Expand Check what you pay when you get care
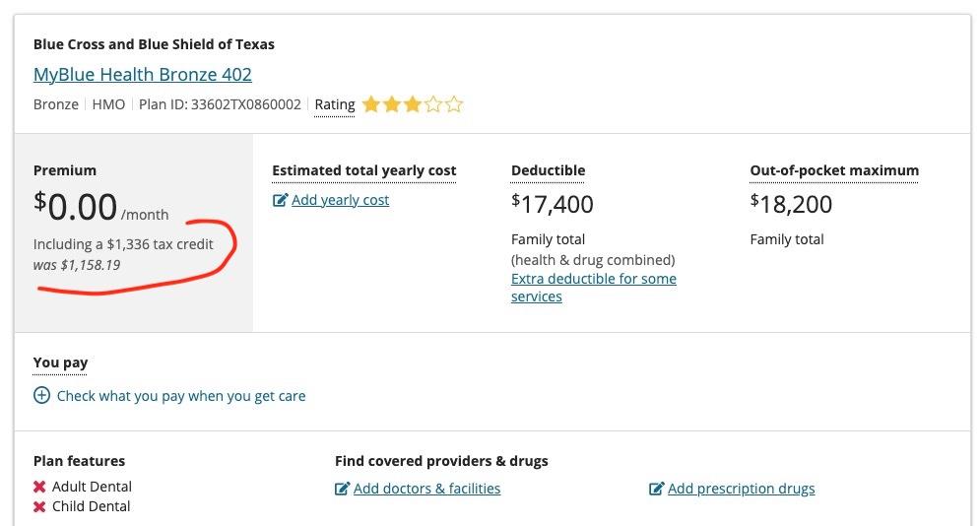The image size is (980, 526). coord(181,396)
